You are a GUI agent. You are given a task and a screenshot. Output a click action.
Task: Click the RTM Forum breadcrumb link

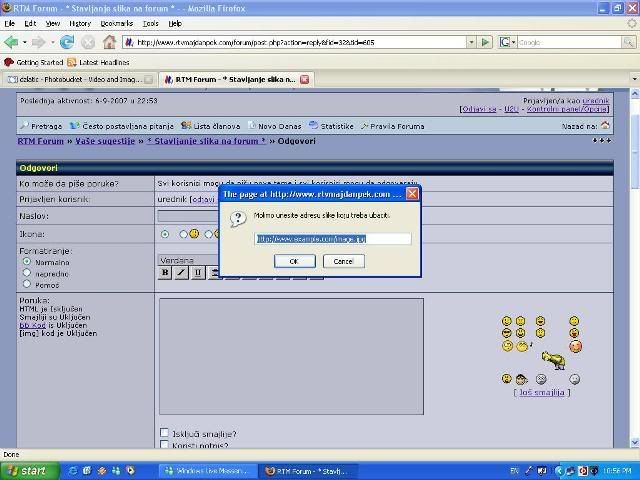pyautogui.click(x=41, y=141)
